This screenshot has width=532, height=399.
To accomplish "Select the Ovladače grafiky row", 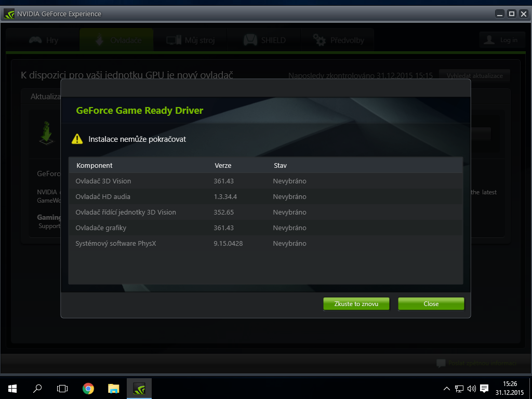I will (x=265, y=228).
